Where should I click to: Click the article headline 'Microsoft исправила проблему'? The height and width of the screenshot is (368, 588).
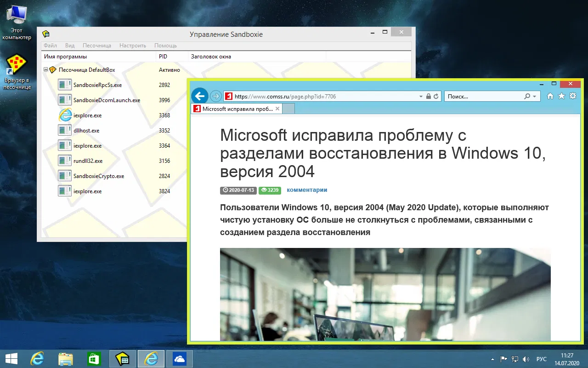pos(383,154)
